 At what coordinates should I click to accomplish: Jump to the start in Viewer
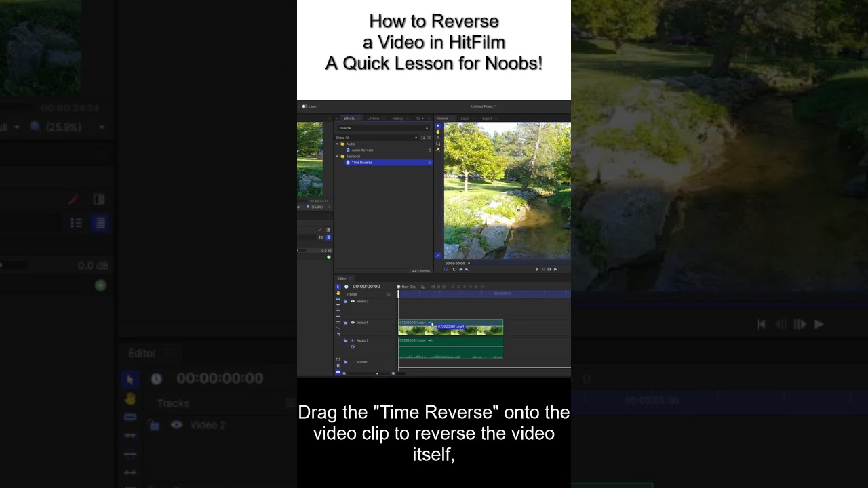(x=537, y=269)
